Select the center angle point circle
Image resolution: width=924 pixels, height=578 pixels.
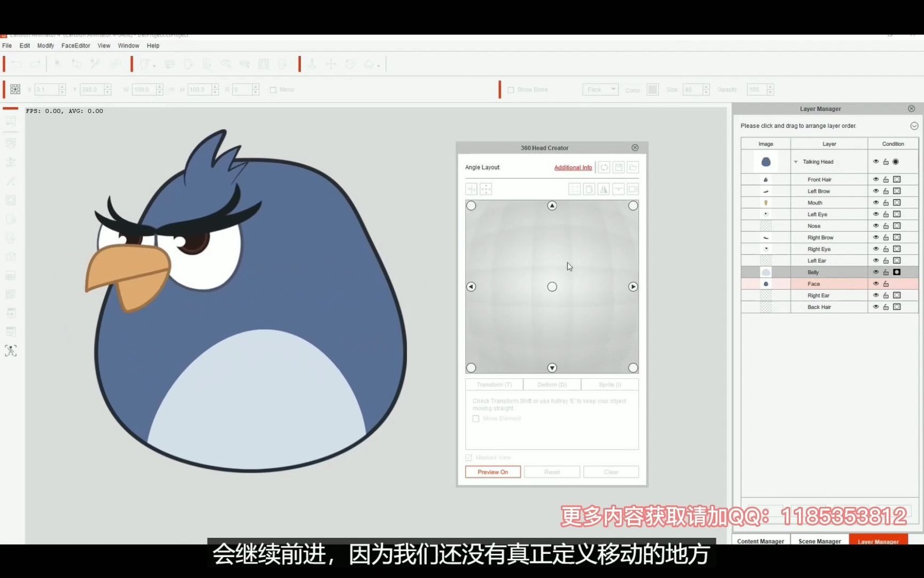[x=552, y=287]
